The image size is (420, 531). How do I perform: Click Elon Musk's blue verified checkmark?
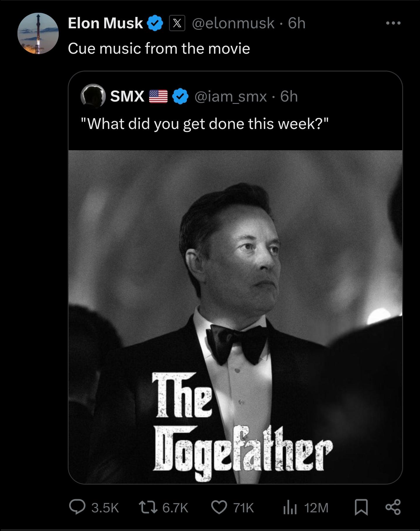[156, 23]
